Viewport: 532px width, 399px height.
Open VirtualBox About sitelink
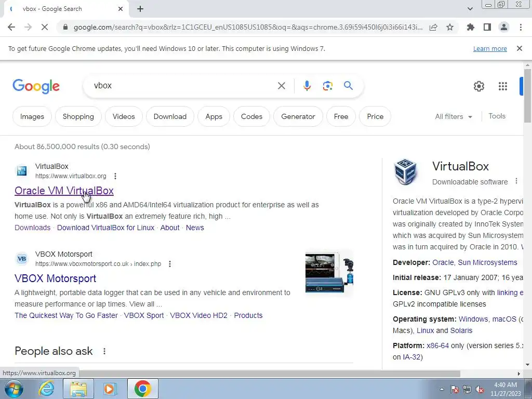coord(170,228)
